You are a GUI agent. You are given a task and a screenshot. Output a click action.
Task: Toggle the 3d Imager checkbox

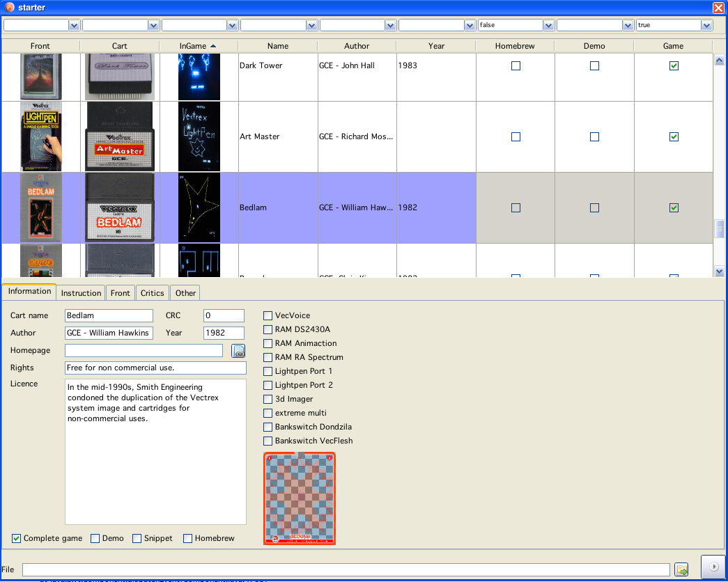point(268,399)
